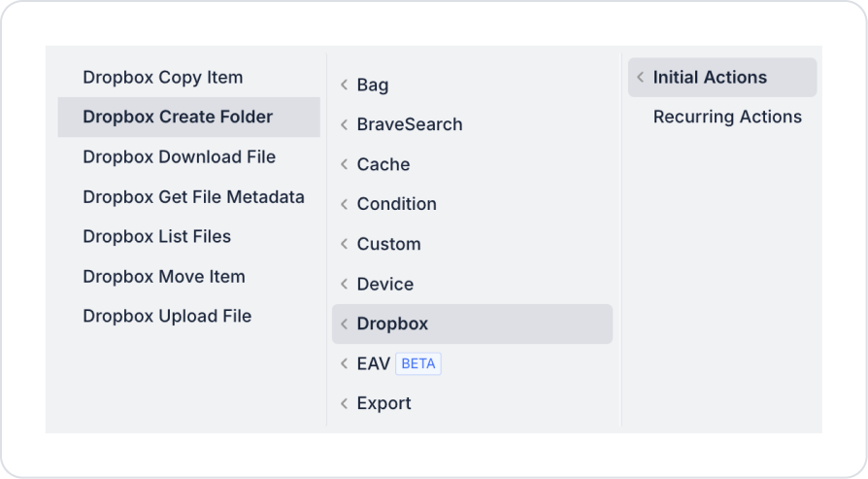Open the Device category label
Screen dimensions: 868x479
tap(385, 284)
